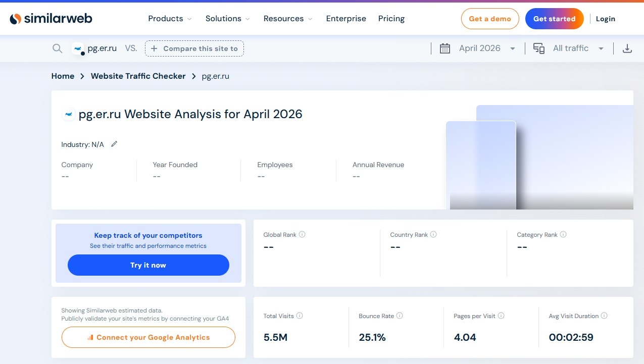The height and width of the screenshot is (364, 644).
Task: Open Website Traffic Checker breadcrumb
Action: (x=138, y=76)
